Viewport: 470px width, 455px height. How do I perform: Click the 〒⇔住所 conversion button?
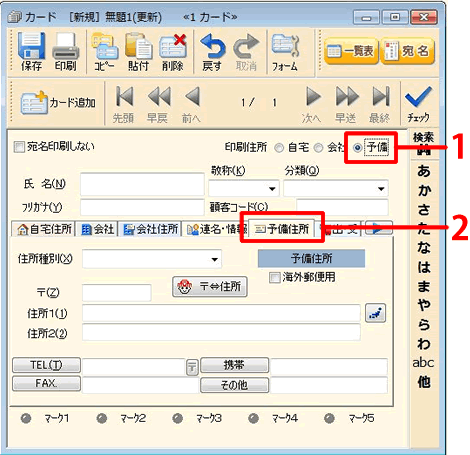click(210, 287)
